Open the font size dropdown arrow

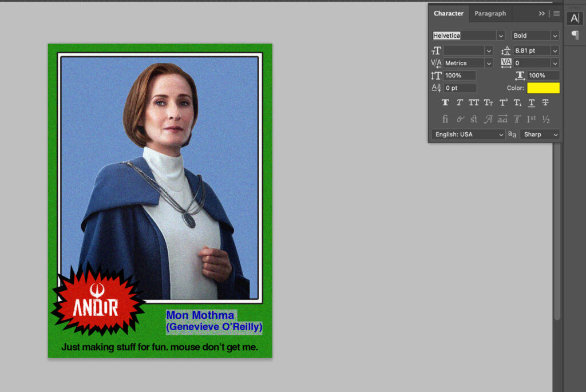(x=489, y=51)
